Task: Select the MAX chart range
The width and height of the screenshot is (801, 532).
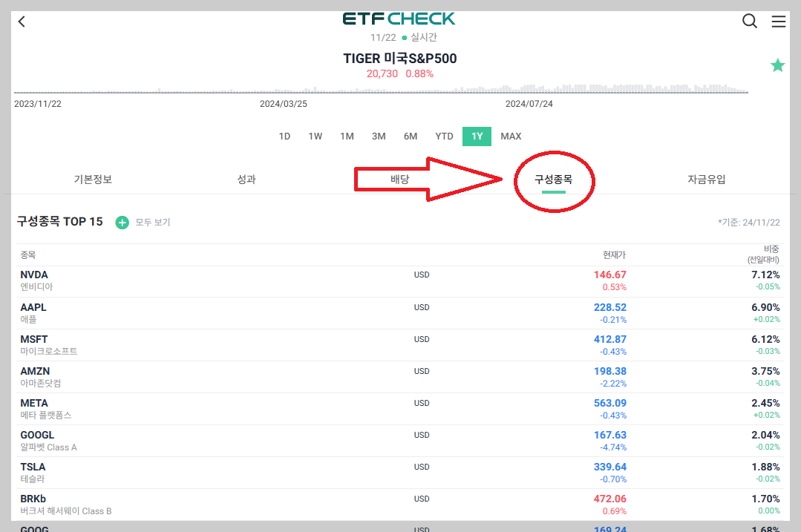Action: (x=511, y=137)
